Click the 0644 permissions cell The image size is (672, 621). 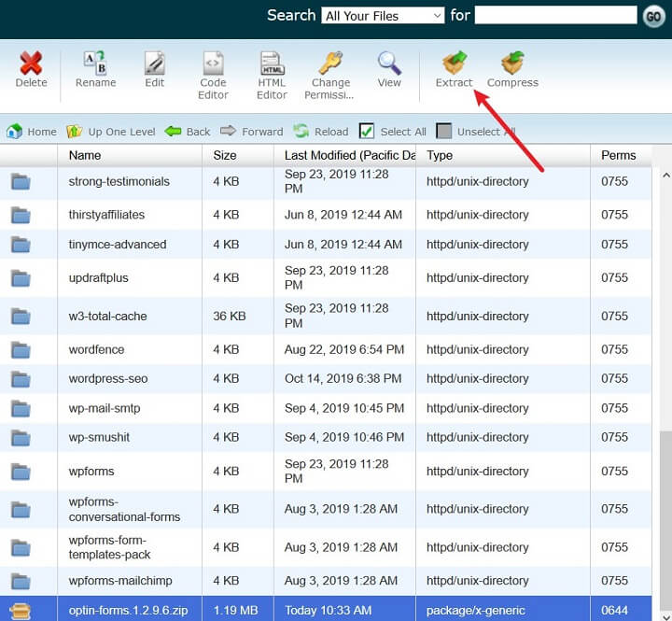(614, 611)
